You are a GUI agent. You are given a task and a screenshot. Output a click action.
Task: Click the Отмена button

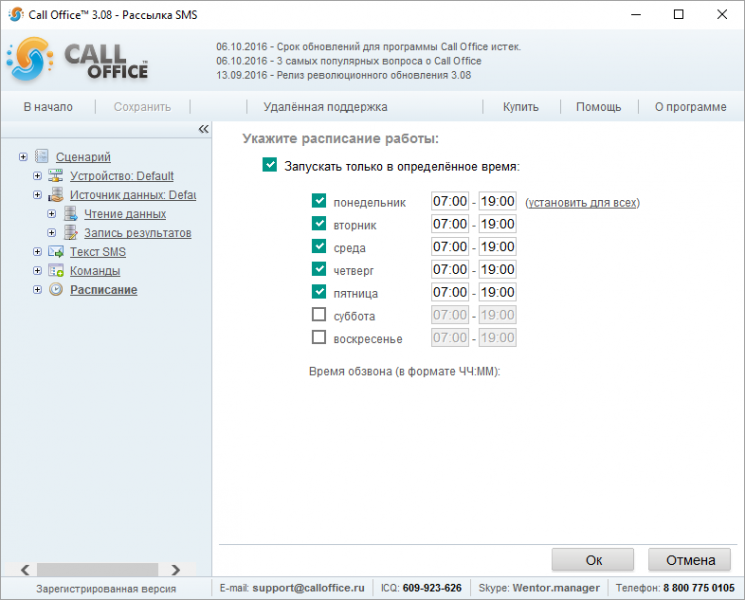[x=690, y=560]
